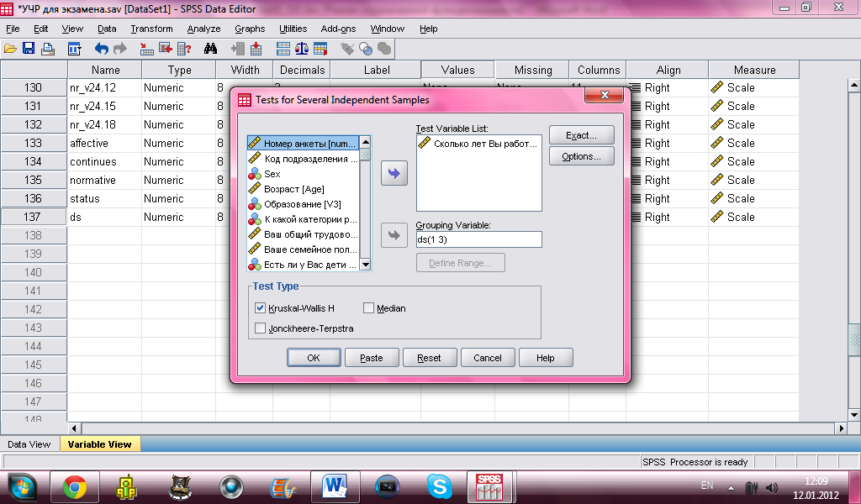
Task: Close the Tests for Several Independent Samples dialog
Action: 605,95
